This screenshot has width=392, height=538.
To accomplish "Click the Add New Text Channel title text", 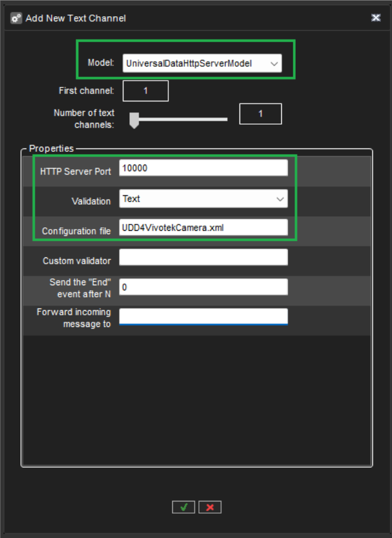I will point(75,18).
